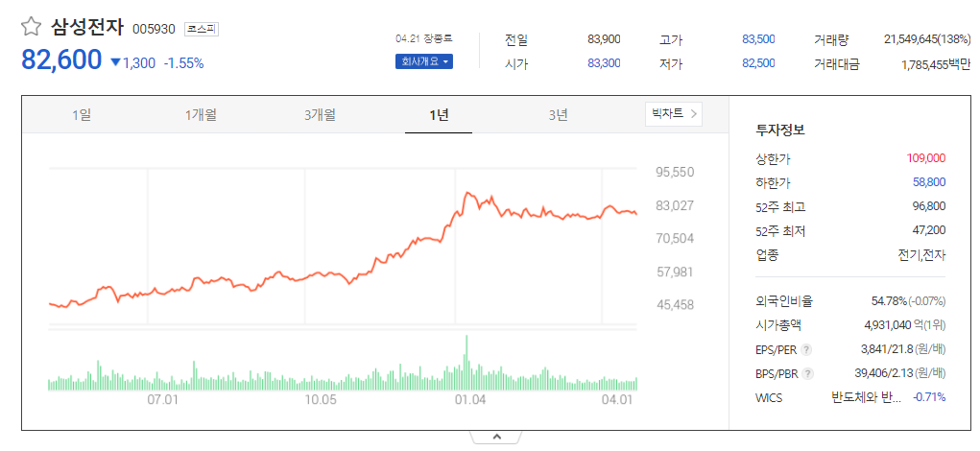980x451 pixels.
Task: Click the BPS/PBR help question mark icon
Action: pos(808,374)
